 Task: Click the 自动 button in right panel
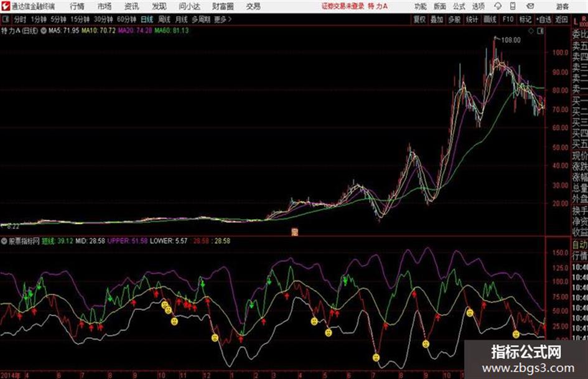(580, 245)
